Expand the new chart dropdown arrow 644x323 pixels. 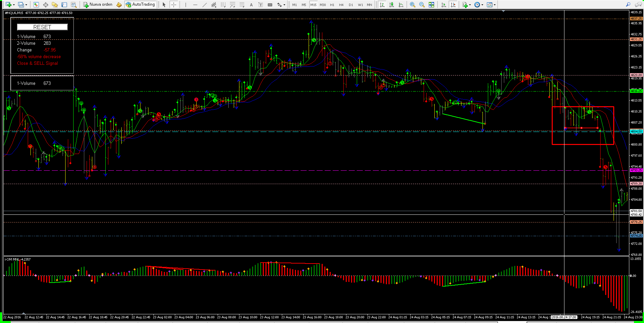[x=14, y=5]
